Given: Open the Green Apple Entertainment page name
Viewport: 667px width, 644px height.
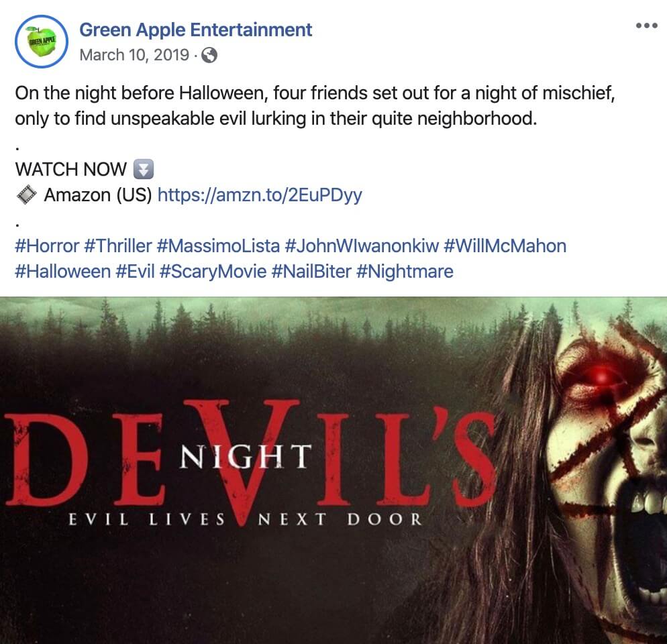Looking at the screenshot, I should [x=196, y=30].
